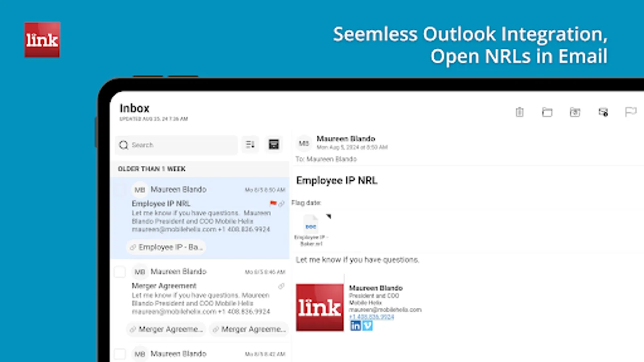Open the MB avatar of the email sender
Viewport: 644px width, 362px height.
[304, 143]
